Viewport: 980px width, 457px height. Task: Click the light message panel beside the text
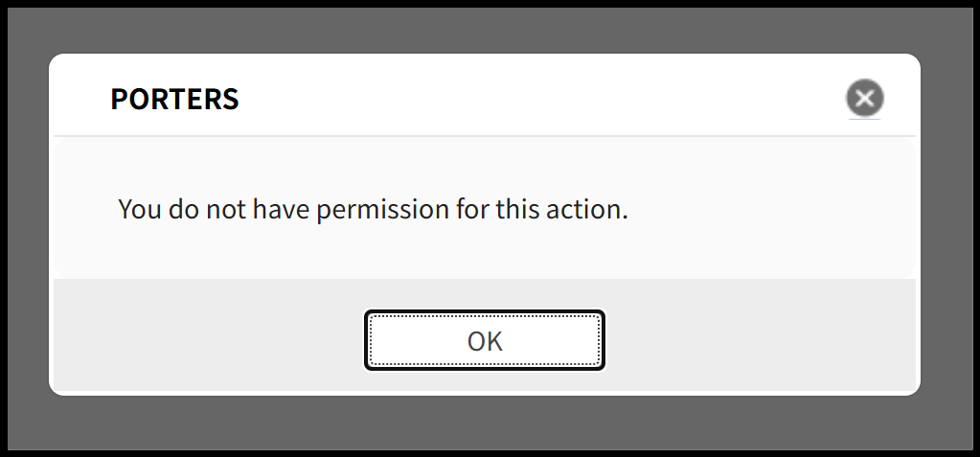tap(766, 209)
